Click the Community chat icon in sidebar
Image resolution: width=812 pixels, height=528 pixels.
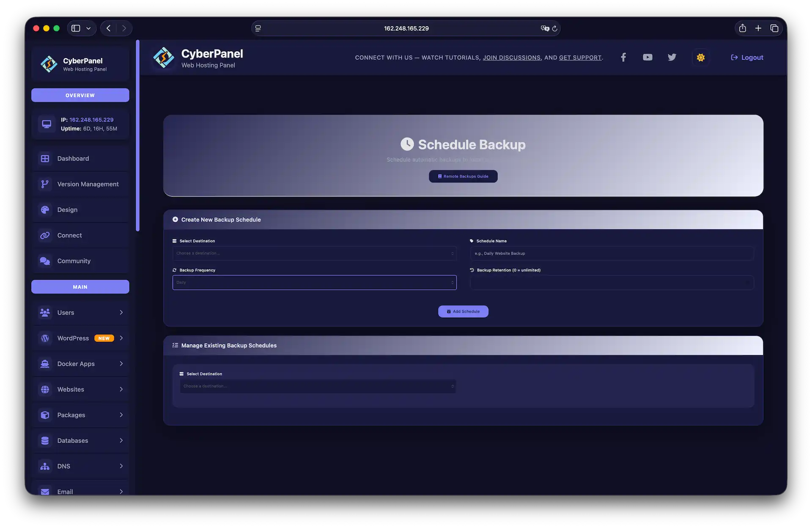point(45,261)
